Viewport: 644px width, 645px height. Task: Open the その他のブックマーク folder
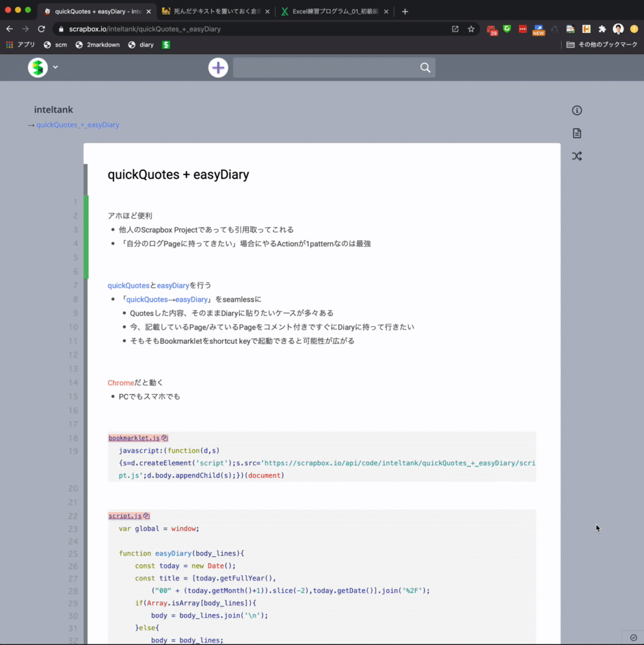click(602, 45)
